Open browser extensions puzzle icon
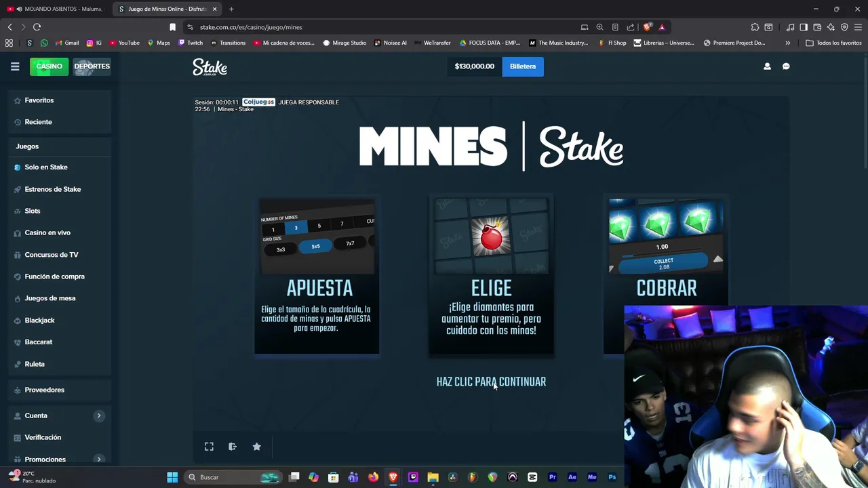The image size is (868, 488). click(x=755, y=27)
